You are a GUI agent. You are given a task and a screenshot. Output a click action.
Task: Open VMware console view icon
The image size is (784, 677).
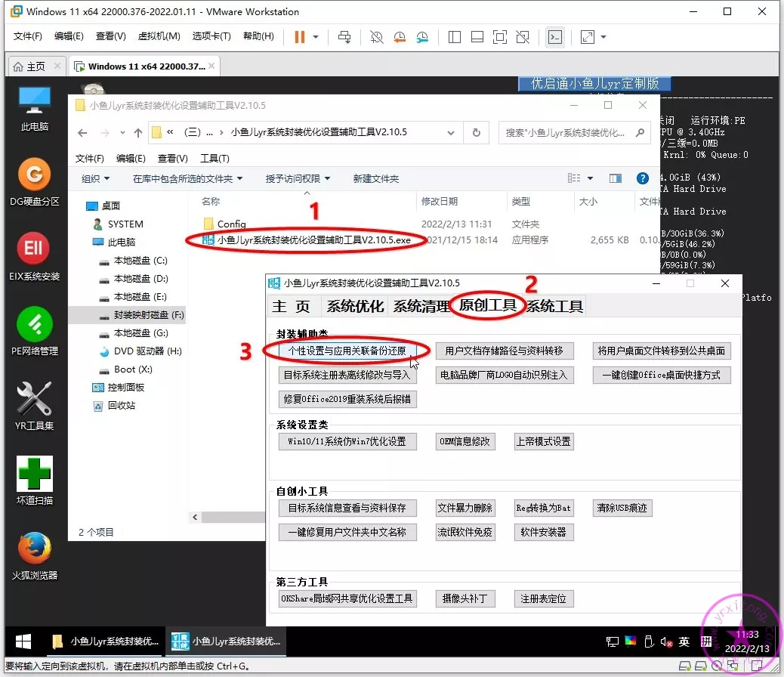(555, 36)
